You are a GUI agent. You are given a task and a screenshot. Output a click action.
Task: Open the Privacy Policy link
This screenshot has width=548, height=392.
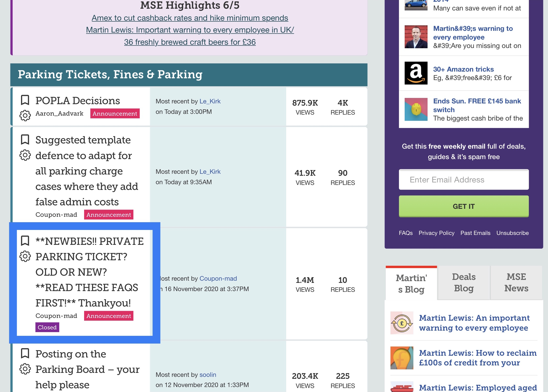pos(437,233)
